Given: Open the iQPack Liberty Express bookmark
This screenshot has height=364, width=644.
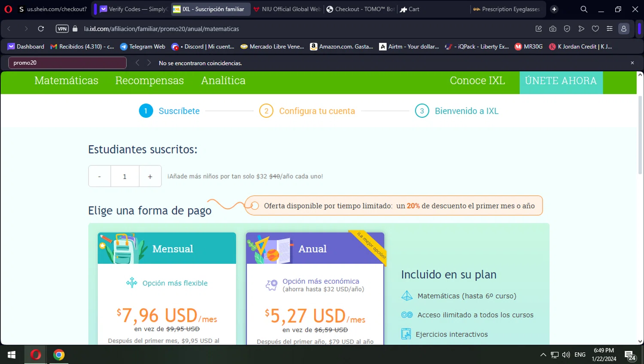Looking at the screenshot, I should point(477,46).
